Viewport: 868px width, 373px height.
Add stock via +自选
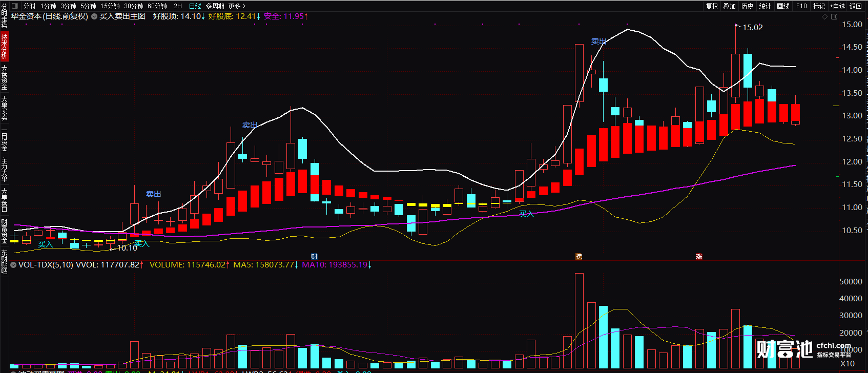click(837, 6)
